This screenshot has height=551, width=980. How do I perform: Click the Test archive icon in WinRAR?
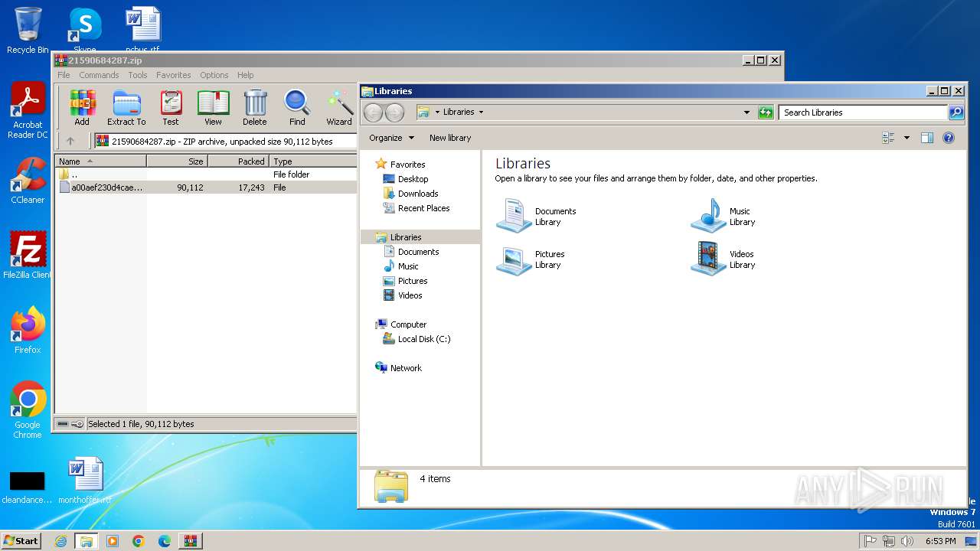point(171,107)
